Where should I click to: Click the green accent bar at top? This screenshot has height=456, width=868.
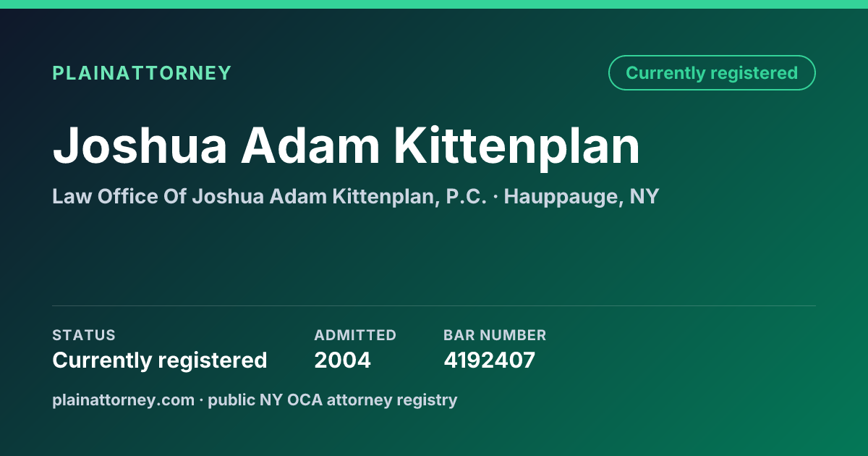[x=434, y=4]
